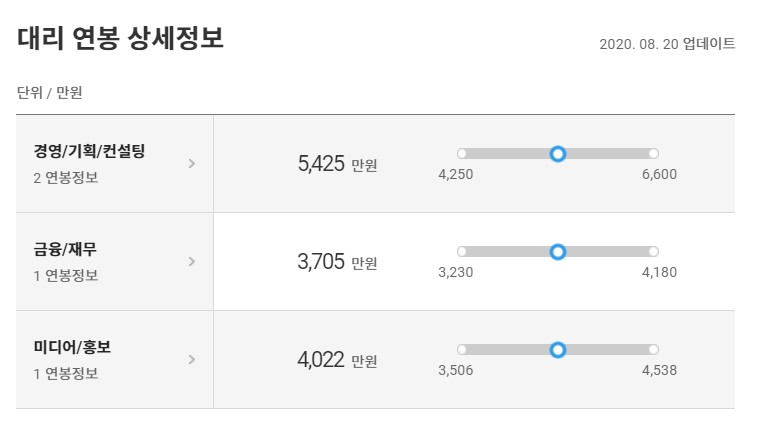Screen dimensions: 763x438
Task: Click the 대리 연봉 상세정보 heading
Action: (120, 38)
